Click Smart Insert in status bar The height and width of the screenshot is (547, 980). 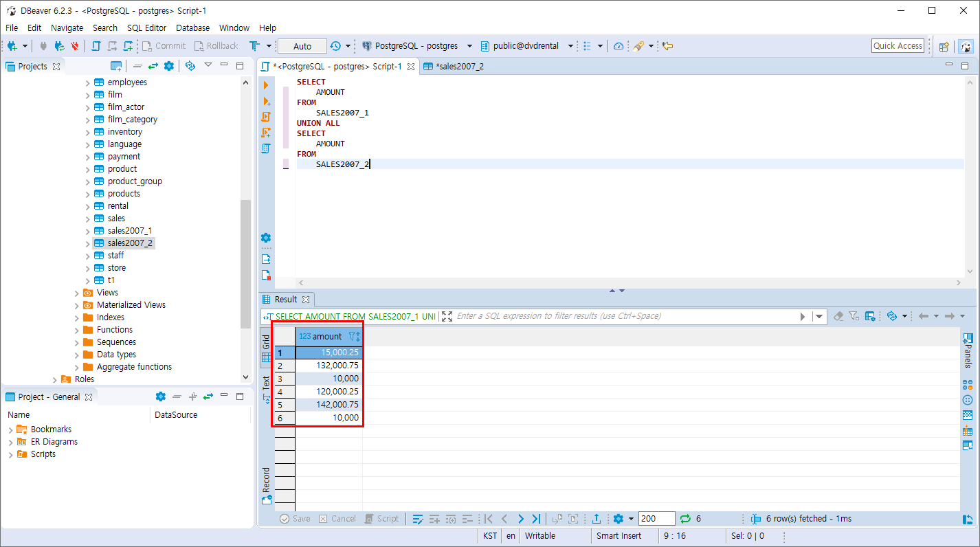point(619,536)
